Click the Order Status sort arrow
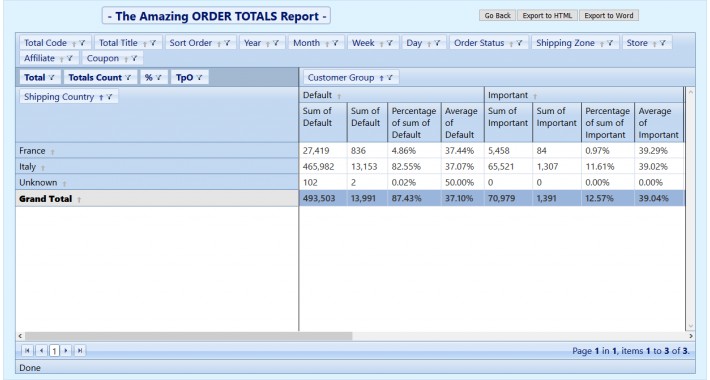710x380 pixels. (x=511, y=44)
